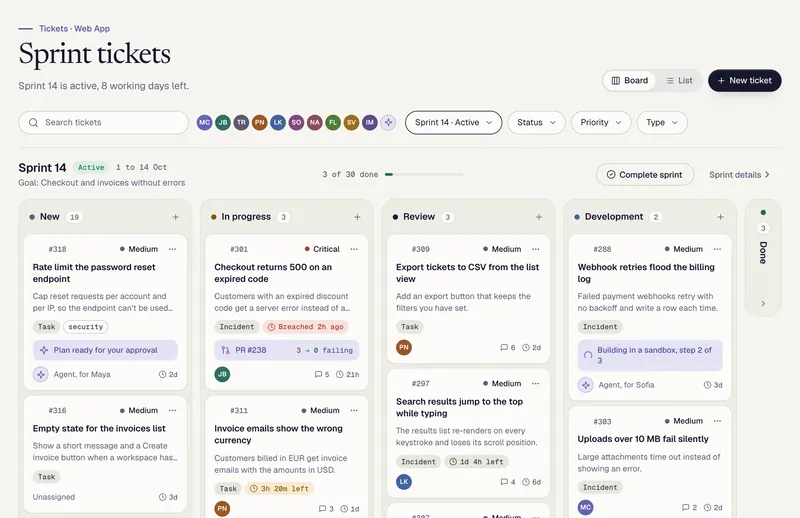Open Sprint details link
Screen dimensions: 800x518
pos(739,175)
